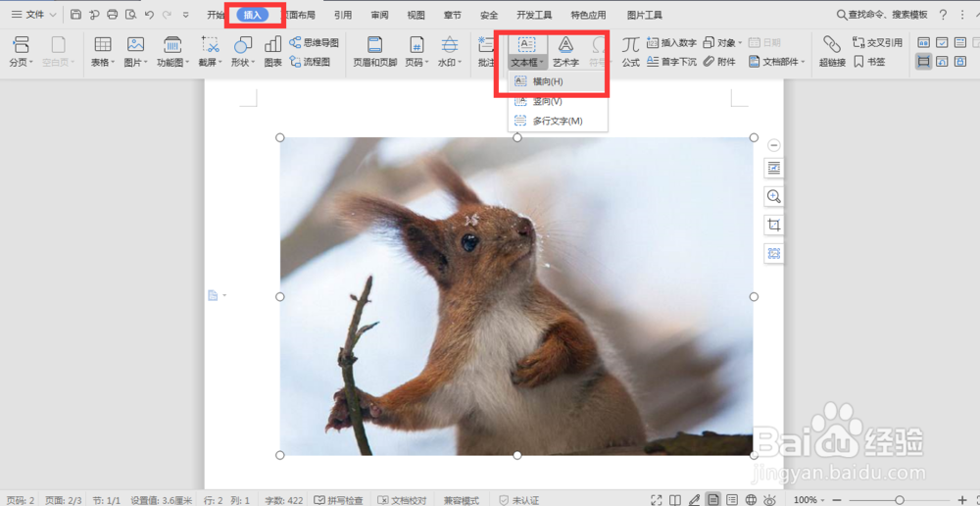
Task: Open Print Preview icon
Action: coord(130,15)
